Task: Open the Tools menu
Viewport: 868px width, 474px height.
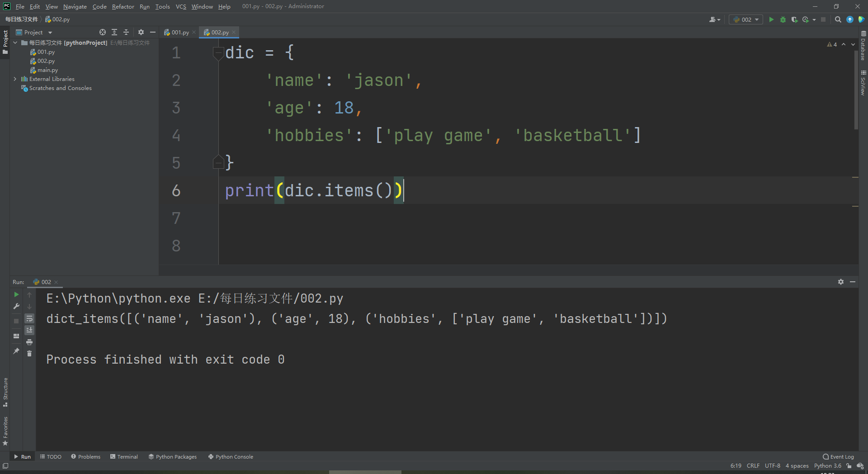Action: [x=163, y=6]
